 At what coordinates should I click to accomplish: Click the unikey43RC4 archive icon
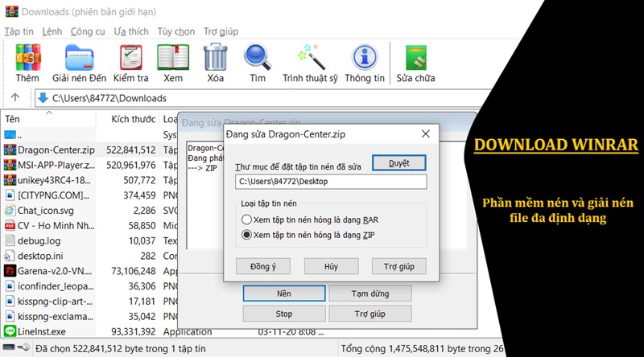pos(10,180)
